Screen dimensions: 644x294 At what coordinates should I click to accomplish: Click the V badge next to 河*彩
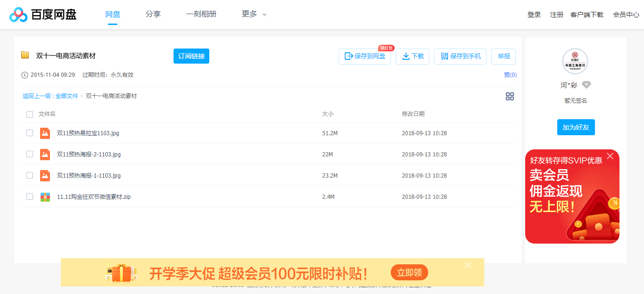(x=586, y=85)
